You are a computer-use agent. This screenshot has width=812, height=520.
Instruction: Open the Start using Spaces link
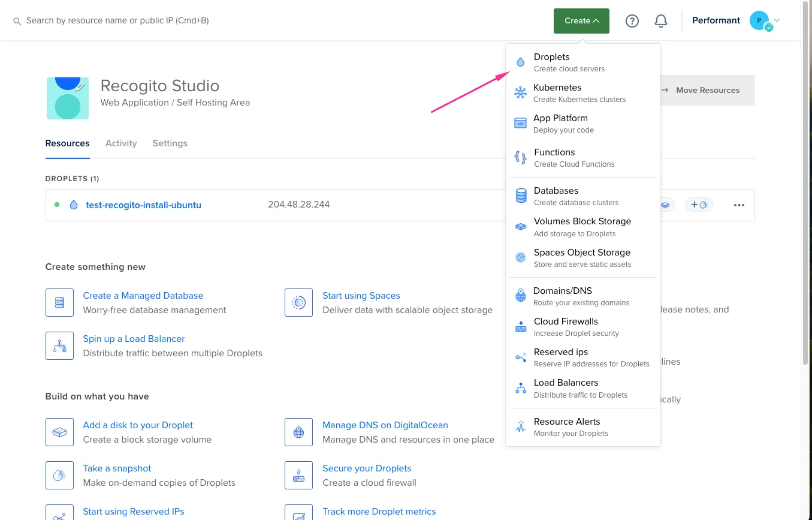click(361, 296)
